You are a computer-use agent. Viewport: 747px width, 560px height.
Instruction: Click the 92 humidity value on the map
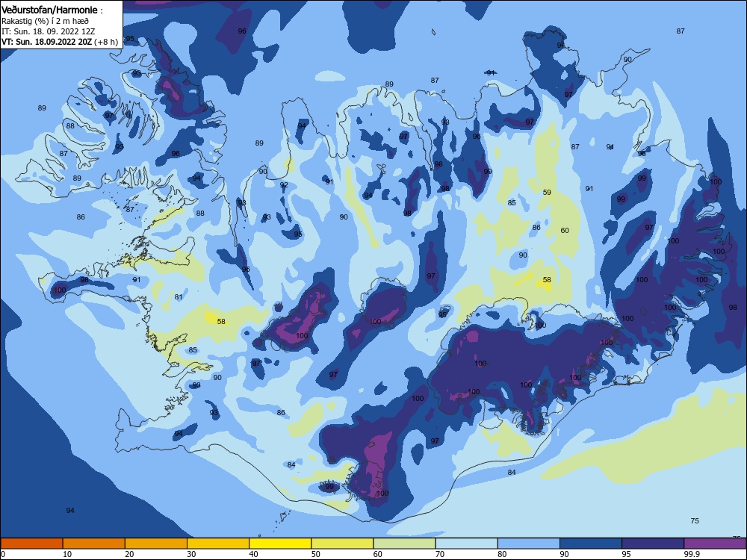pos(284,185)
